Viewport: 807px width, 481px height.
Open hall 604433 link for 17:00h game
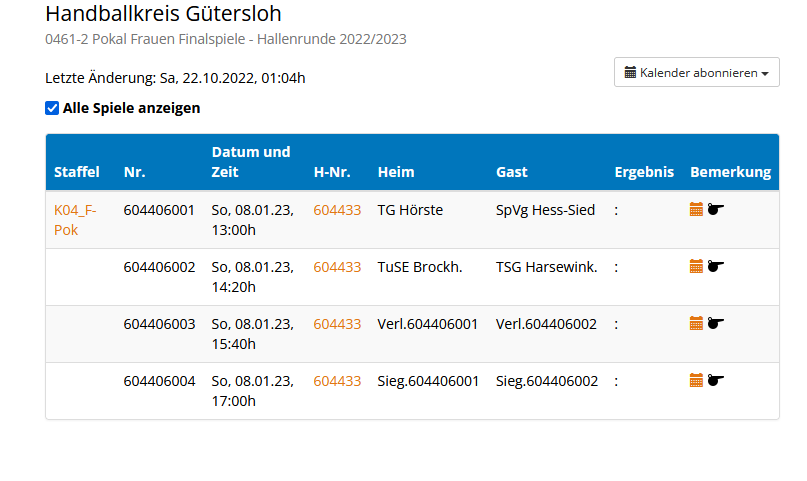(337, 381)
